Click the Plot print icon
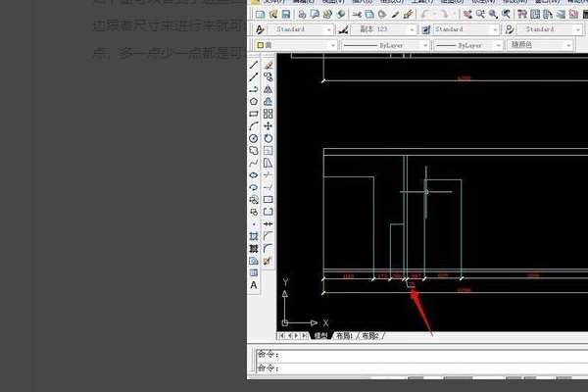The width and height of the screenshot is (588, 392). 302,15
